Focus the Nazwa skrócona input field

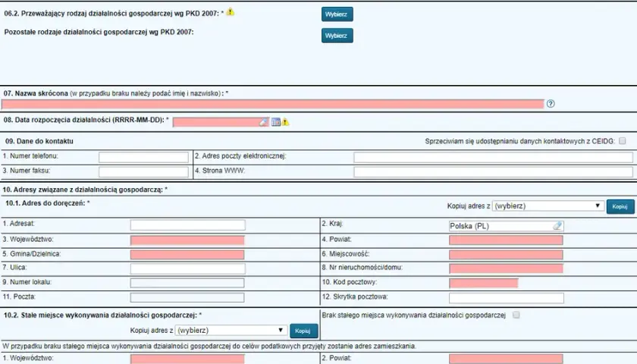pos(272,104)
